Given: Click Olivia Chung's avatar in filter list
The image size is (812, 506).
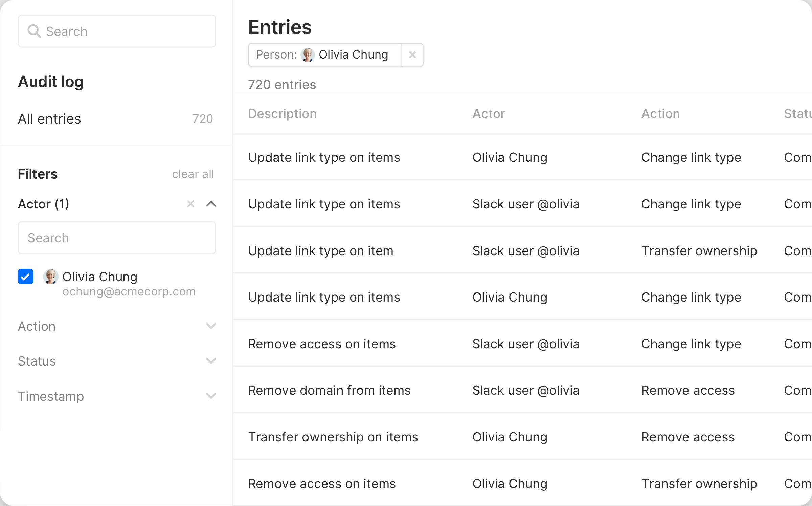Looking at the screenshot, I should [x=51, y=277].
